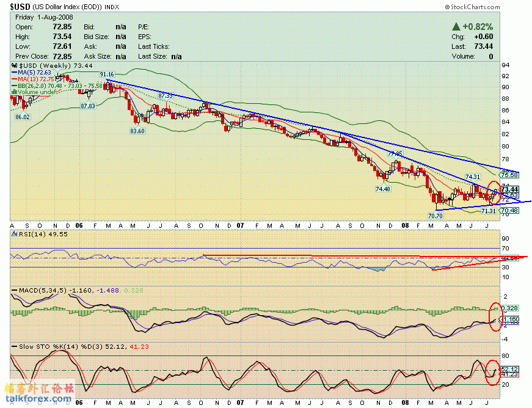Click the +0.82% percent change
The height and width of the screenshot is (408, 532).
(478, 27)
